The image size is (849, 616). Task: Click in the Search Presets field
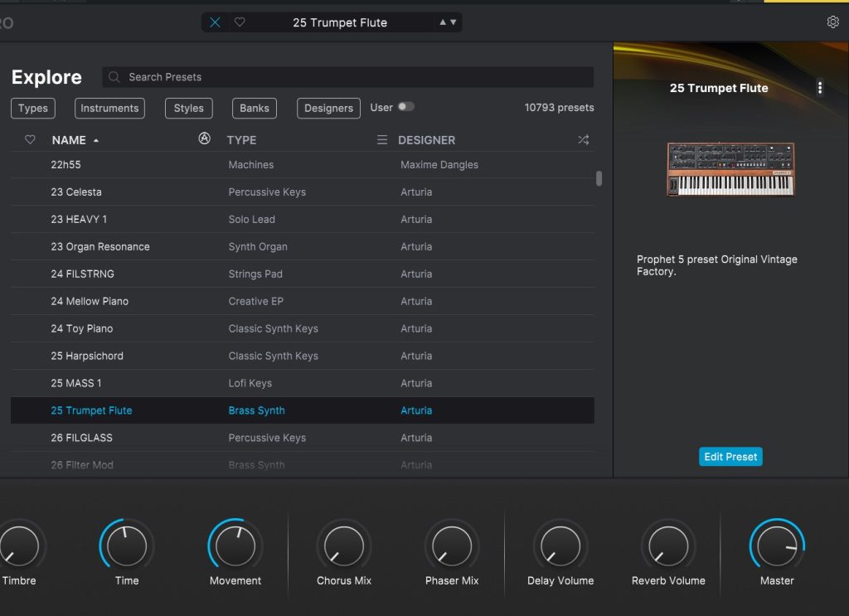(x=348, y=77)
